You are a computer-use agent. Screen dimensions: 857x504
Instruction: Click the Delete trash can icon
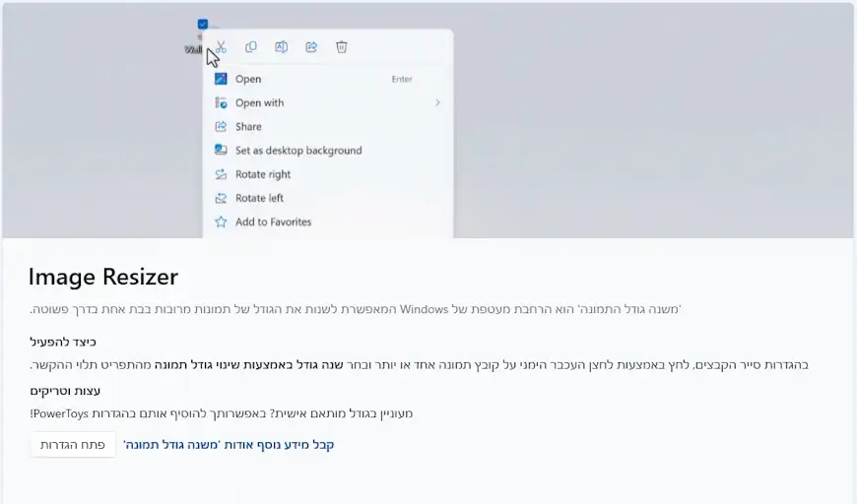pyautogui.click(x=342, y=47)
